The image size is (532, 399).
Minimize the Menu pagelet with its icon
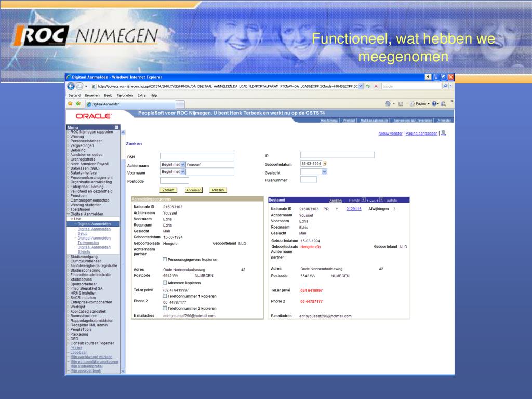coord(117,127)
